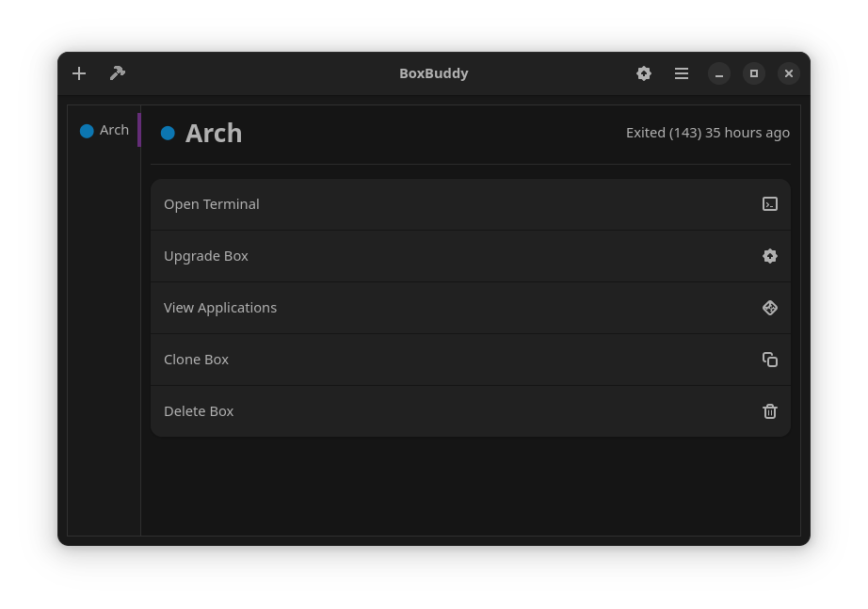Screen dimensions: 868x609
Task: Click the BoxBuddy window title
Action: 434,73
